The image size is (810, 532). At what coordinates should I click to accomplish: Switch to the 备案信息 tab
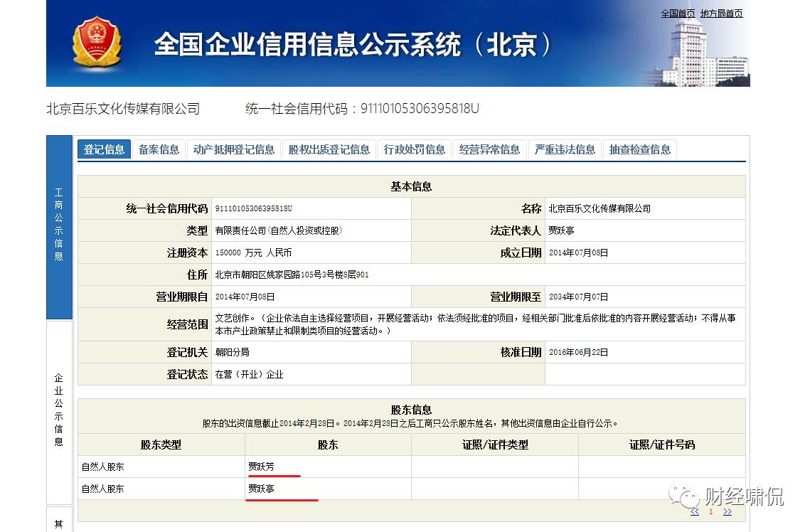tap(159, 149)
